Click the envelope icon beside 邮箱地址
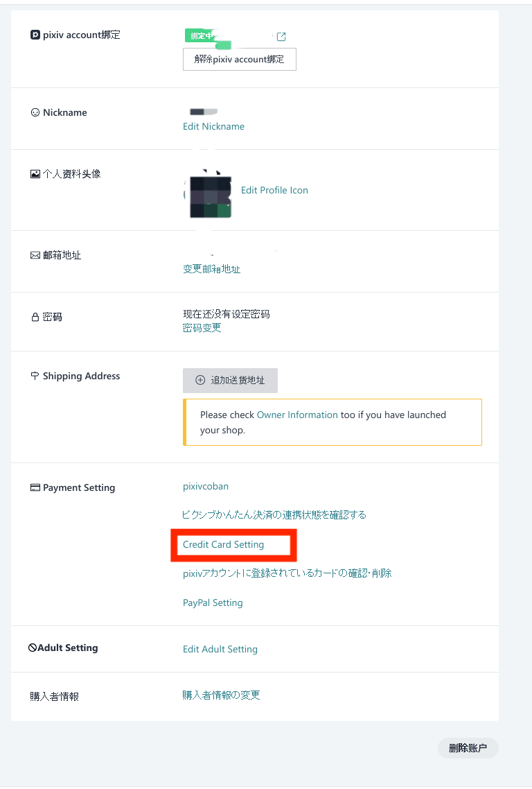 click(x=35, y=255)
